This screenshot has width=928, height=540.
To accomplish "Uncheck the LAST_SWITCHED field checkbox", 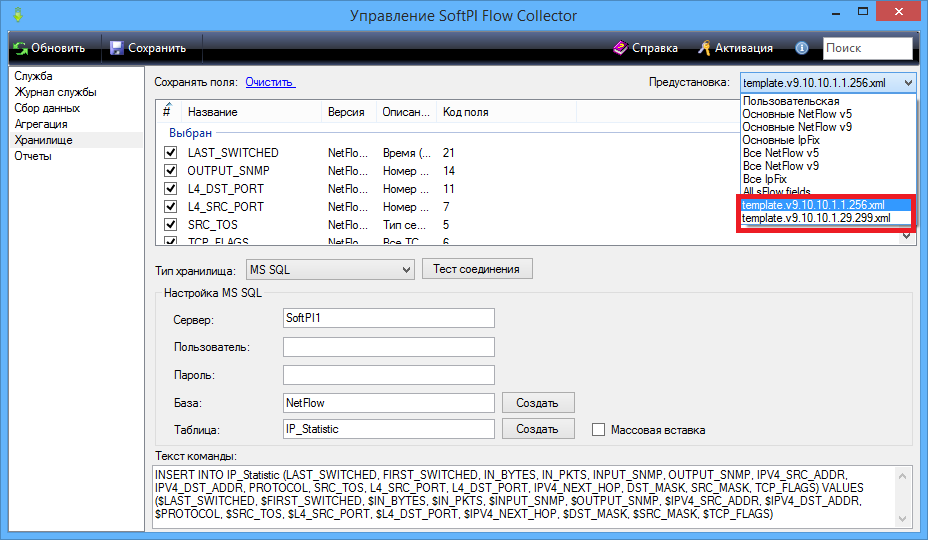I will point(170,153).
